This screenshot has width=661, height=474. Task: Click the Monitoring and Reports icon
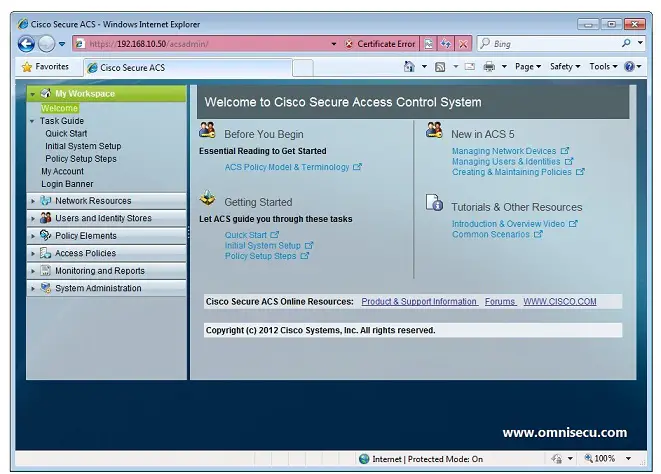tap(46, 271)
